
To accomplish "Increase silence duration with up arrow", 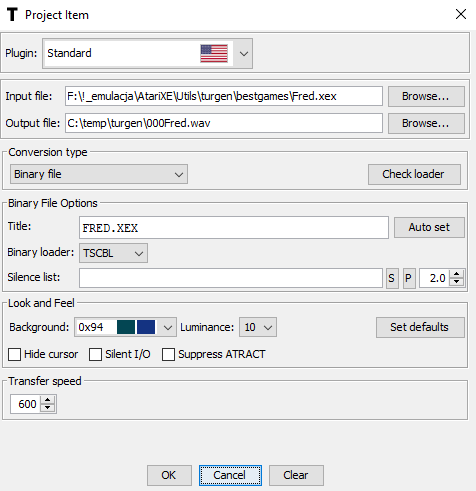I will tap(456, 274).
